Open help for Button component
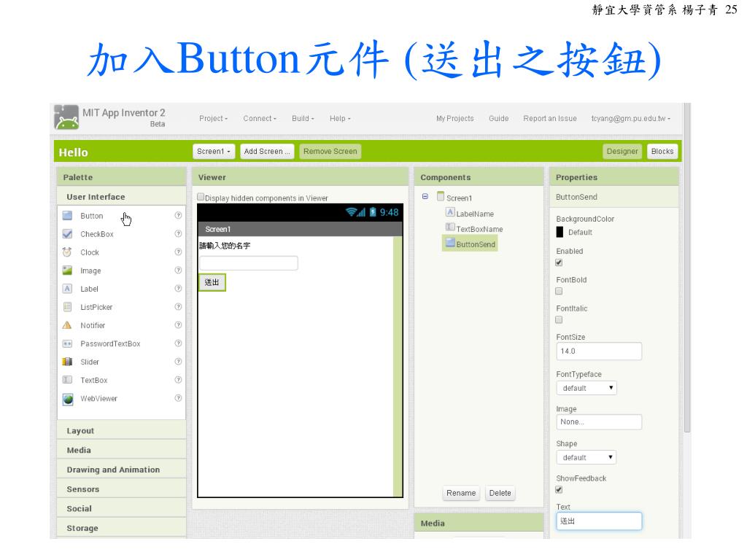The width and height of the screenshot is (747, 560). pos(178,215)
